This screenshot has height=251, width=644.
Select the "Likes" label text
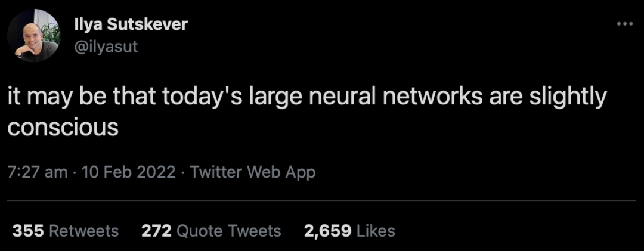click(375, 231)
